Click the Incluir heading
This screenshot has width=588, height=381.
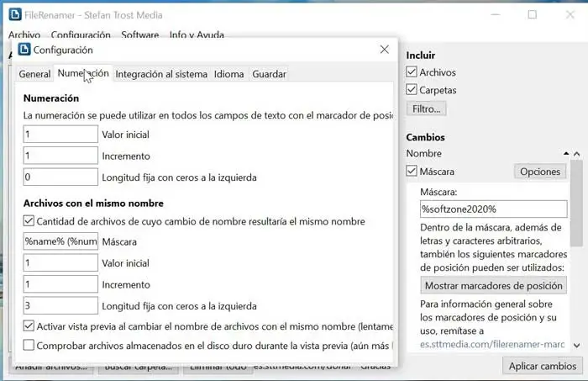coord(421,56)
